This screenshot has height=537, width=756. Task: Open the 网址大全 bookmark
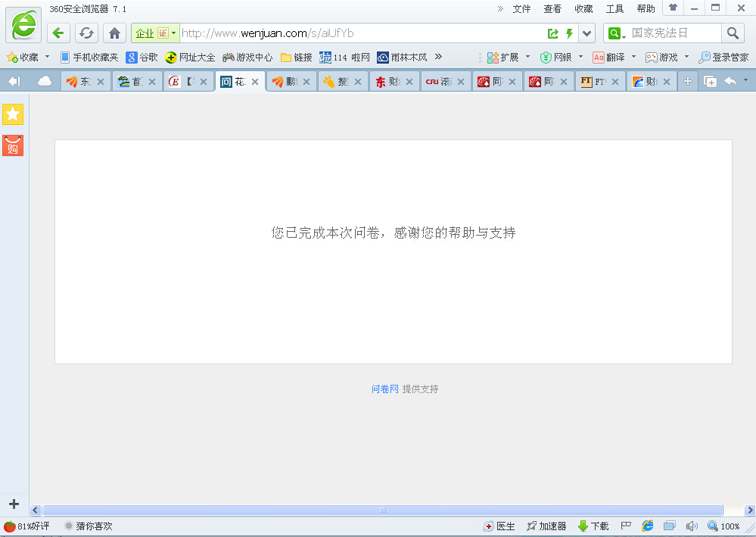[190, 58]
